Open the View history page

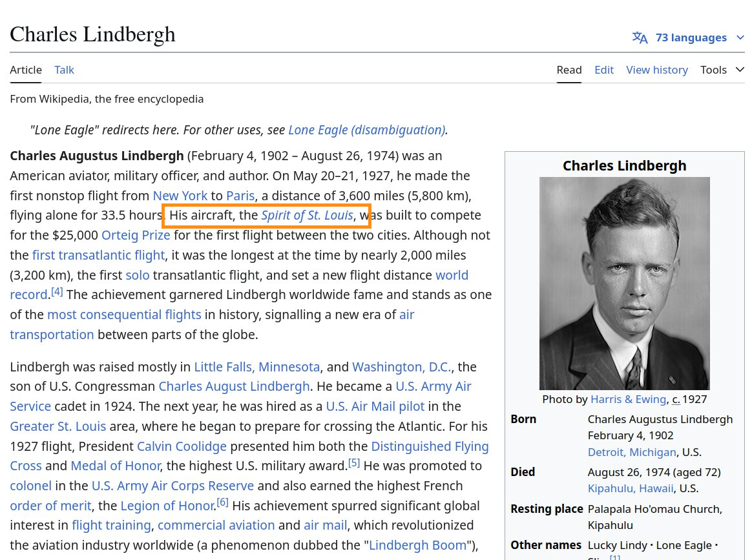pyautogui.click(x=657, y=69)
